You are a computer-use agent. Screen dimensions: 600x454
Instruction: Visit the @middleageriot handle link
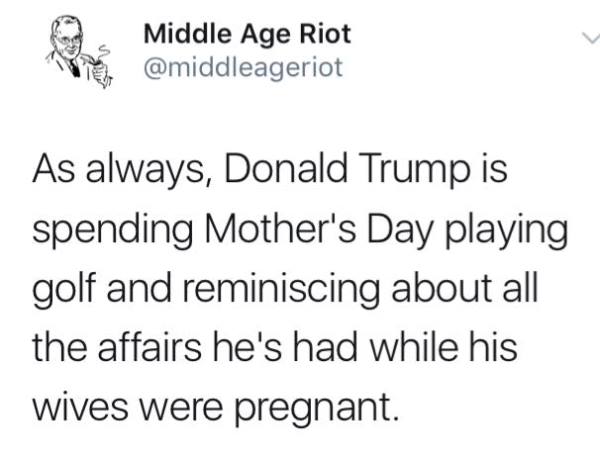(243, 67)
